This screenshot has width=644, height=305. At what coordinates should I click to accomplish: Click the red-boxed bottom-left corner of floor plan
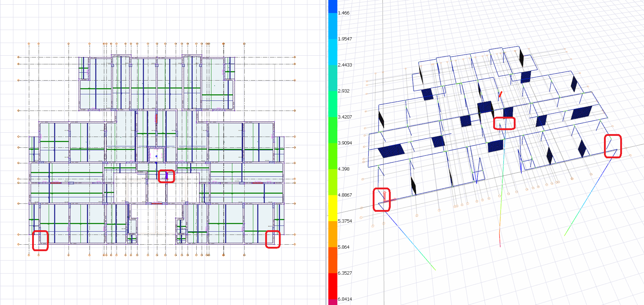click(40, 241)
